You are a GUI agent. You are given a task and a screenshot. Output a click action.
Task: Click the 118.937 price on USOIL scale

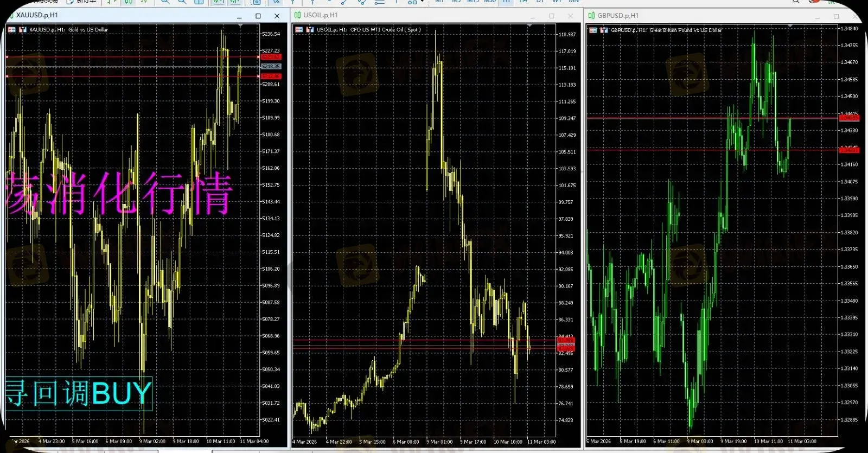[567, 35]
